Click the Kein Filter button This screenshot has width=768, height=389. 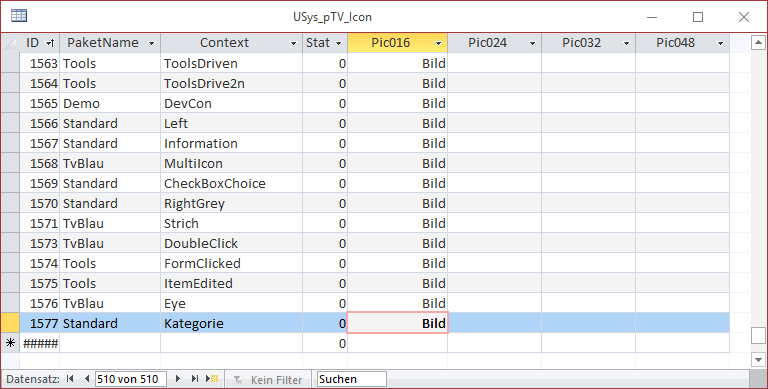[268, 379]
